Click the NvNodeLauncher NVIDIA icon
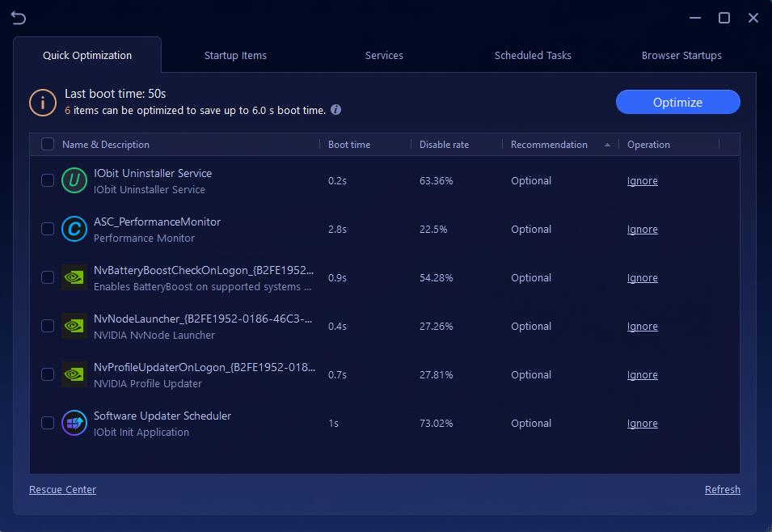Image resolution: width=772 pixels, height=532 pixels. [74, 326]
